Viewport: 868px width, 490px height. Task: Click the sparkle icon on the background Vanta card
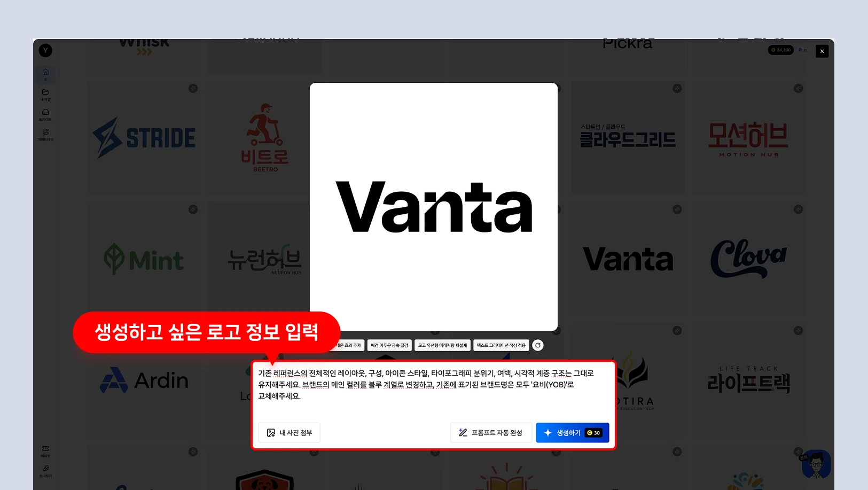click(677, 209)
